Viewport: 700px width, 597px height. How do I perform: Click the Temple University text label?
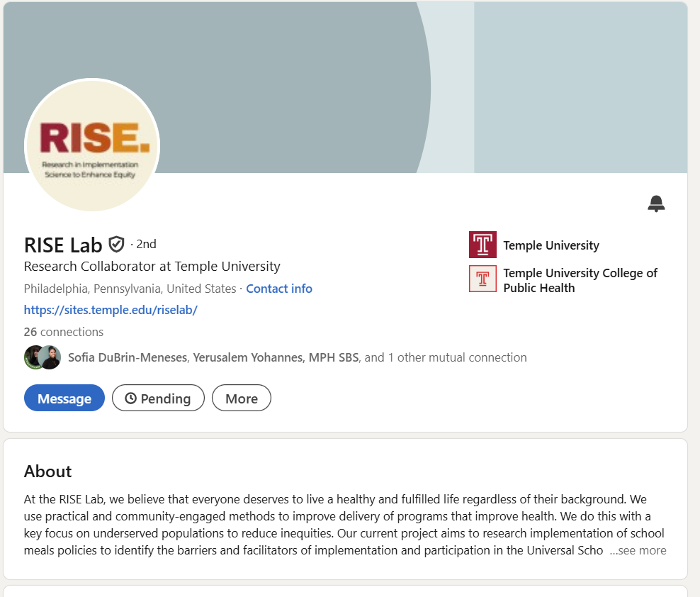pos(551,245)
